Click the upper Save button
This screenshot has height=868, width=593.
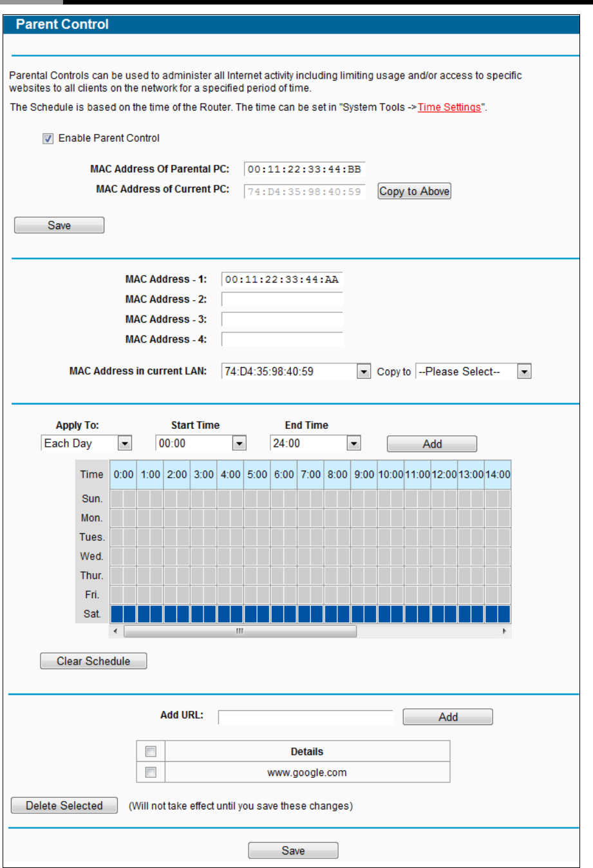[x=59, y=225]
